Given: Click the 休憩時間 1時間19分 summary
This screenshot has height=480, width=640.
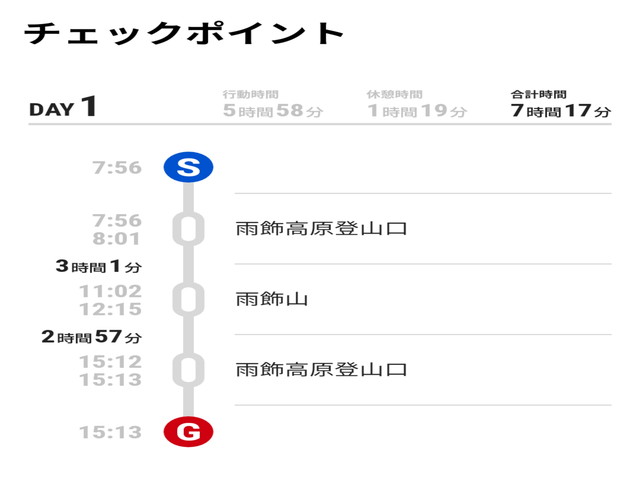Looking at the screenshot, I should coord(417,104).
